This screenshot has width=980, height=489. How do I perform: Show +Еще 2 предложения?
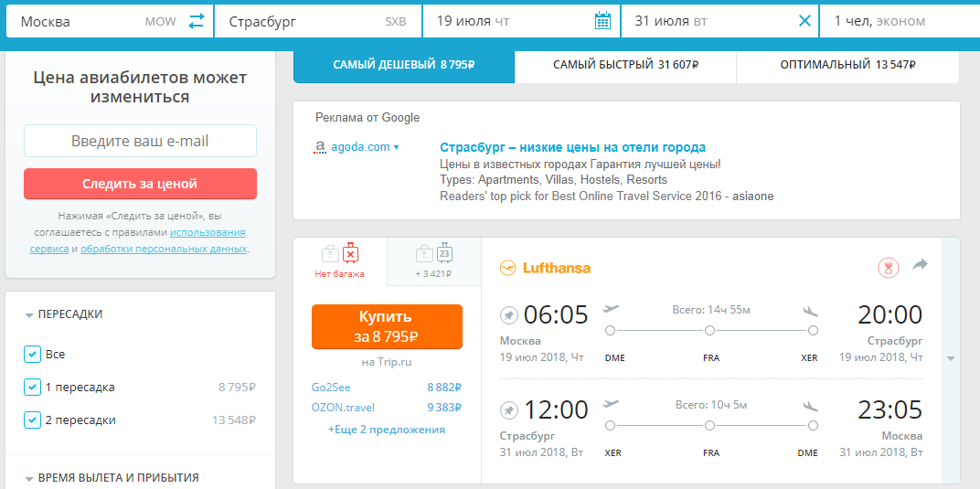click(x=387, y=430)
